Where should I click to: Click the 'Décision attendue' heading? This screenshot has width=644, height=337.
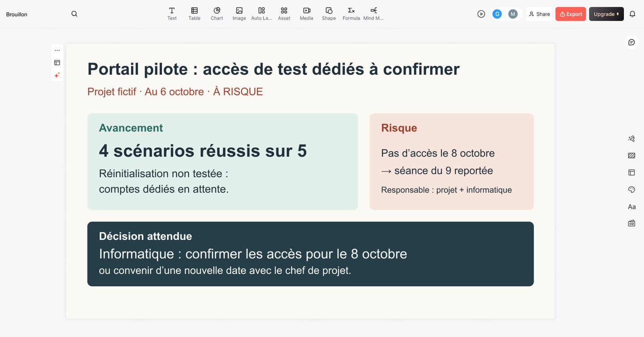coord(145,236)
